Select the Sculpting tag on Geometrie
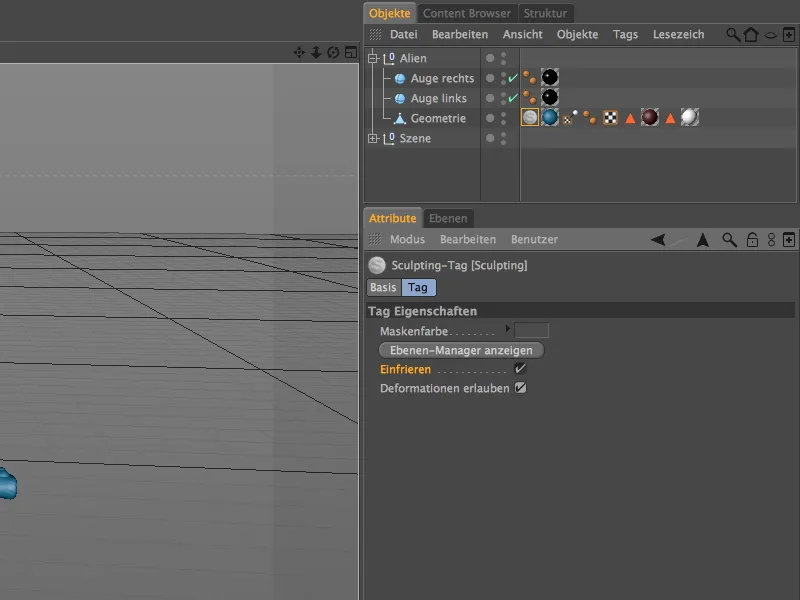This screenshot has height=600, width=800. click(x=530, y=117)
